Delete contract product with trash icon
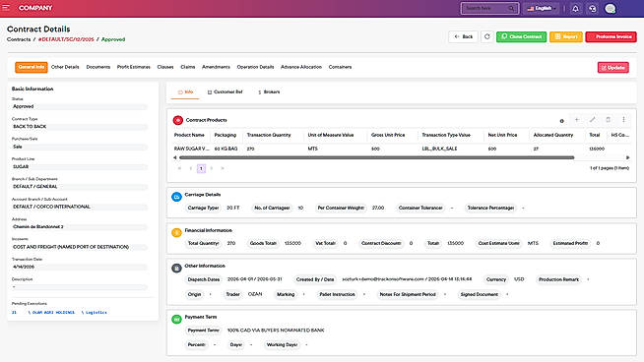Screen dimensions: 644x362 (x=608, y=120)
